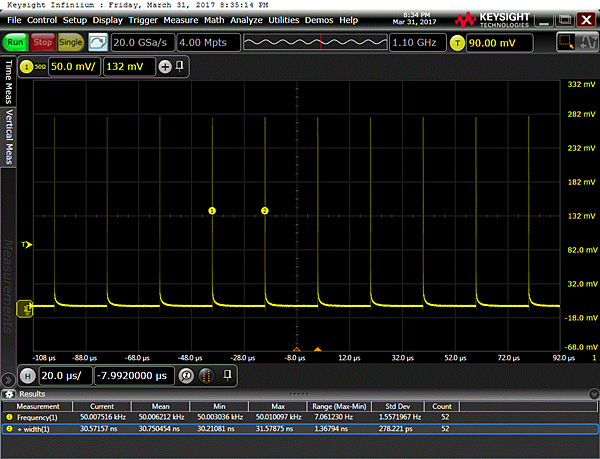The width and height of the screenshot is (600, 459).
Task: Click the hollow orange trigger position triangle
Action: tap(297, 349)
